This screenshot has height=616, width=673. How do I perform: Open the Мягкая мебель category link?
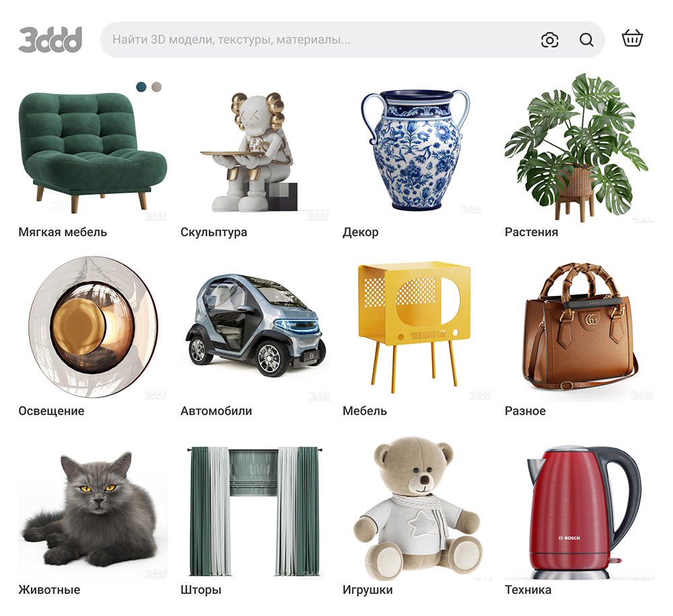point(63,232)
